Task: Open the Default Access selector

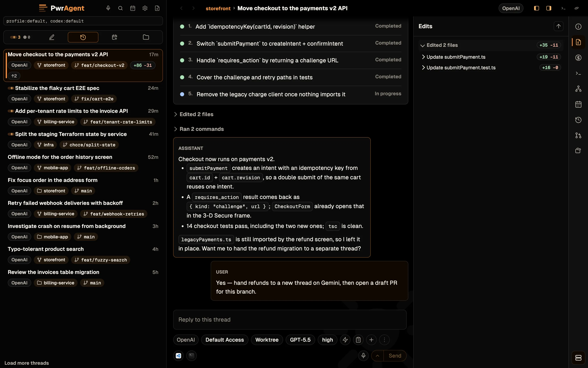Action: (225, 340)
